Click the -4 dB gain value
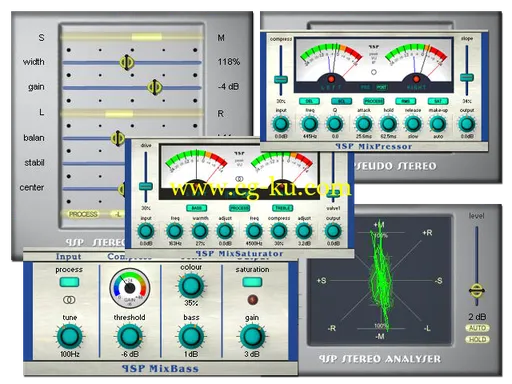This screenshot has width=512, height=384. click(228, 87)
